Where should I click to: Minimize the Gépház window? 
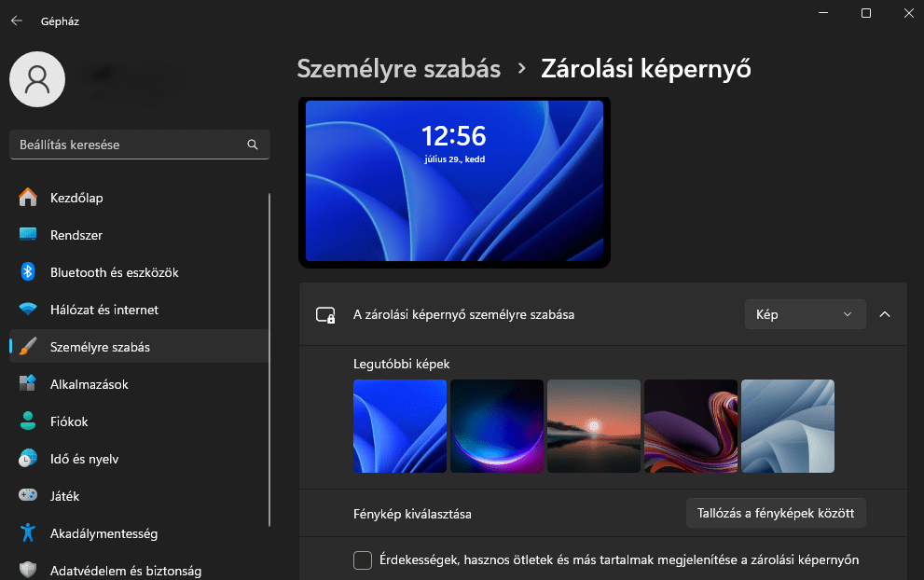[823, 13]
